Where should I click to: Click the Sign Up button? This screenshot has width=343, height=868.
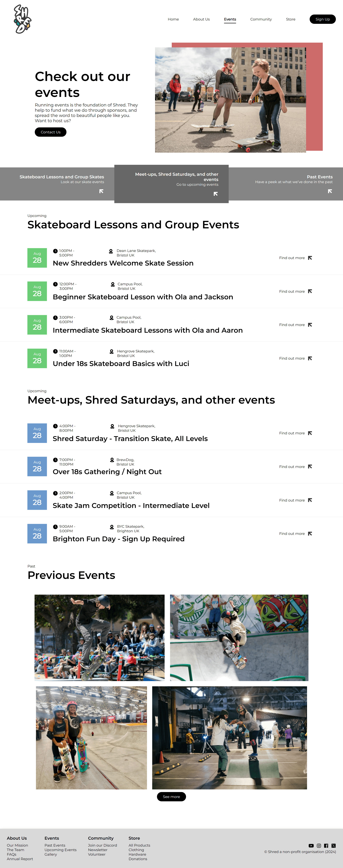[x=322, y=19]
